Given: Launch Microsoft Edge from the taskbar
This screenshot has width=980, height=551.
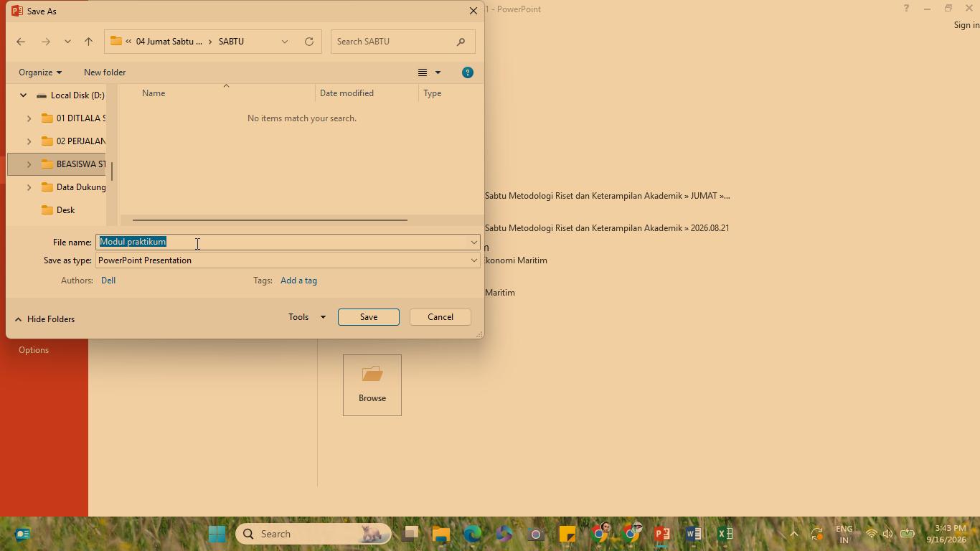Looking at the screenshot, I should click(472, 534).
